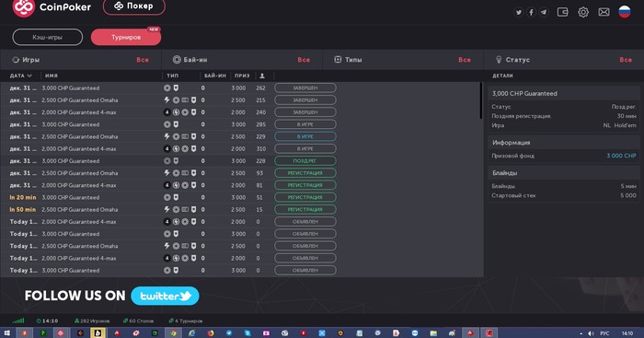Click Все next to Бай-ин filter
This screenshot has height=338, width=644.
[x=304, y=60]
